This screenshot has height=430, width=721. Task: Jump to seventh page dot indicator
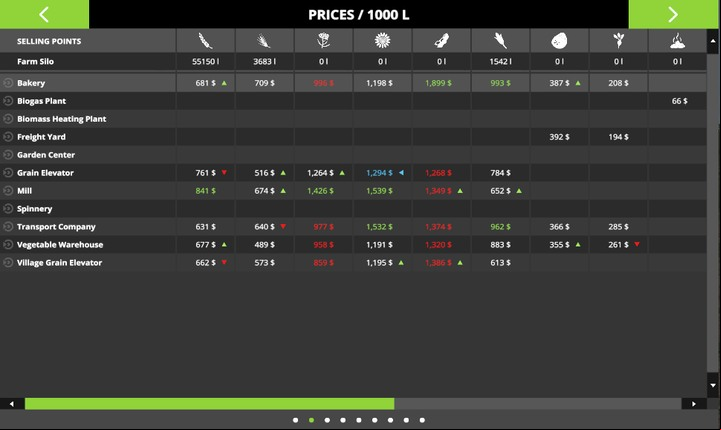click(x=390, y=420)
